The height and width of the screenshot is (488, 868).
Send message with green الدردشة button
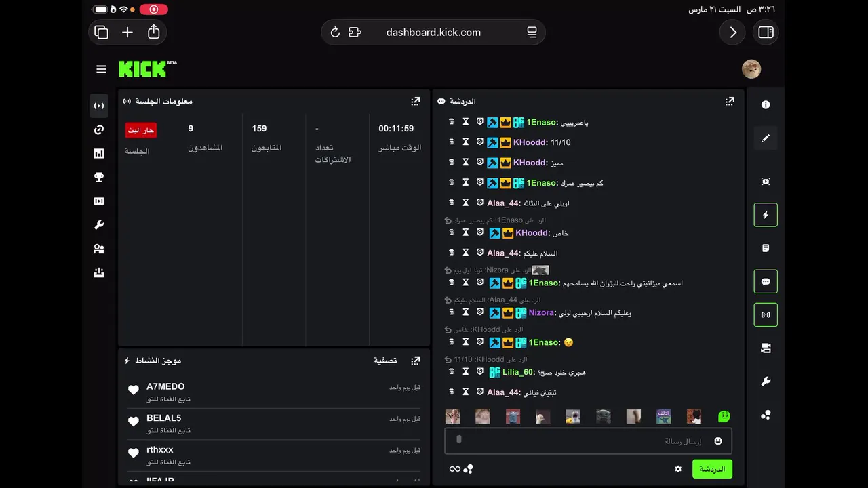(x=712, y=469)
